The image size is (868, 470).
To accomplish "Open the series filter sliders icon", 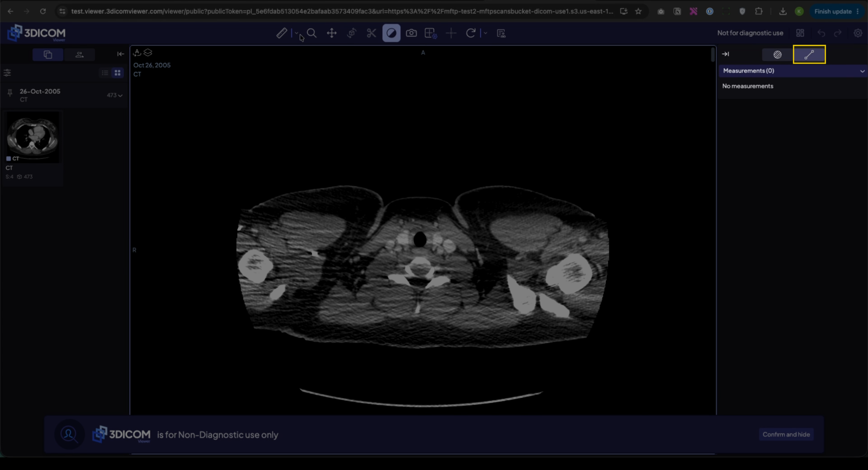I will 7,73.
